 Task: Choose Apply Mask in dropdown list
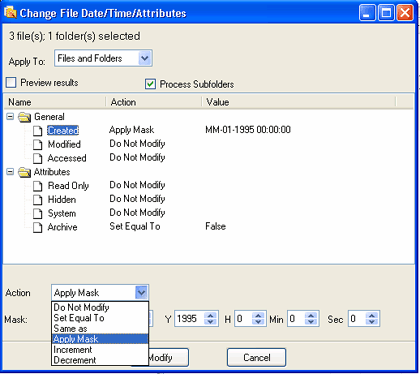[100, 339]
